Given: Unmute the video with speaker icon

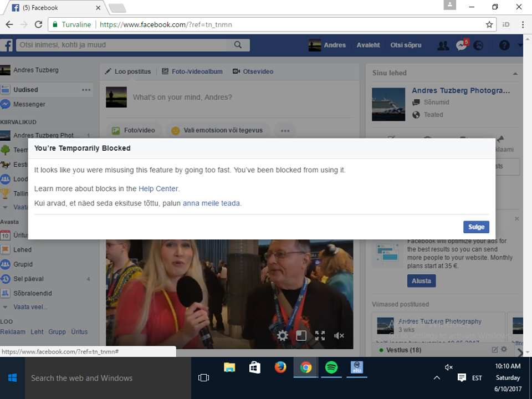Looking at the screenshot, I should pyautogui.click(x=339, y=336).
